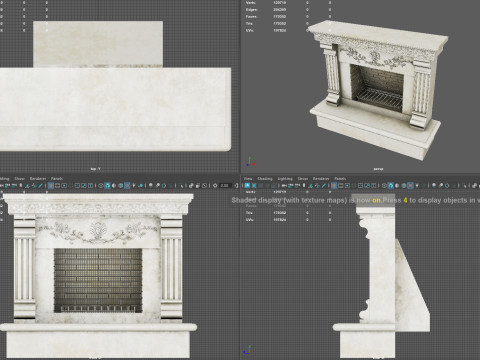
Task: Open Lighting menu in side view panel
Action: (x=285, y=179)
